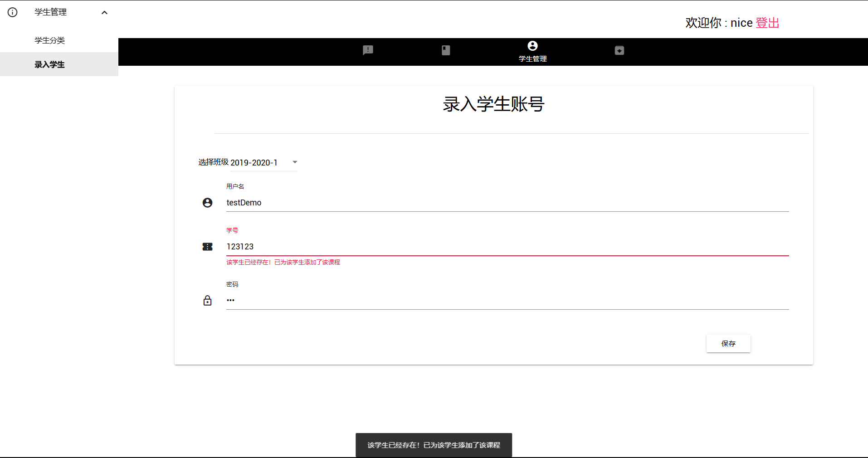Viewport: 868px width, 458px height.
Task: Click the announcement tab icon with exclamation
Action: [368, 50]
